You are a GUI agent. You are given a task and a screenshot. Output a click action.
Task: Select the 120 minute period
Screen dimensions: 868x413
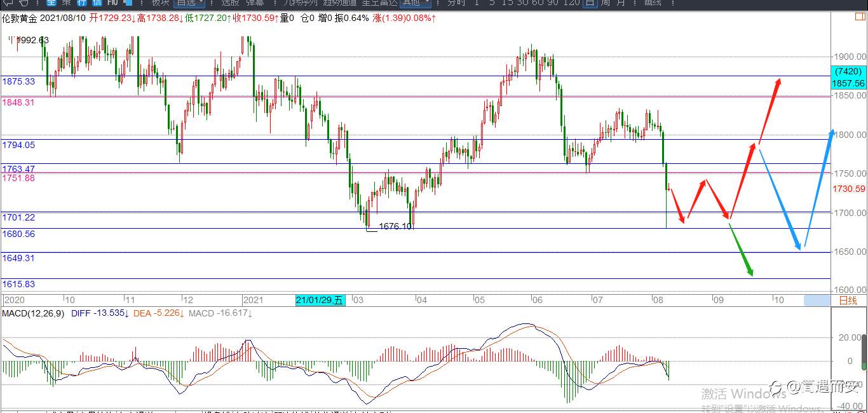[x=572, y=3]
